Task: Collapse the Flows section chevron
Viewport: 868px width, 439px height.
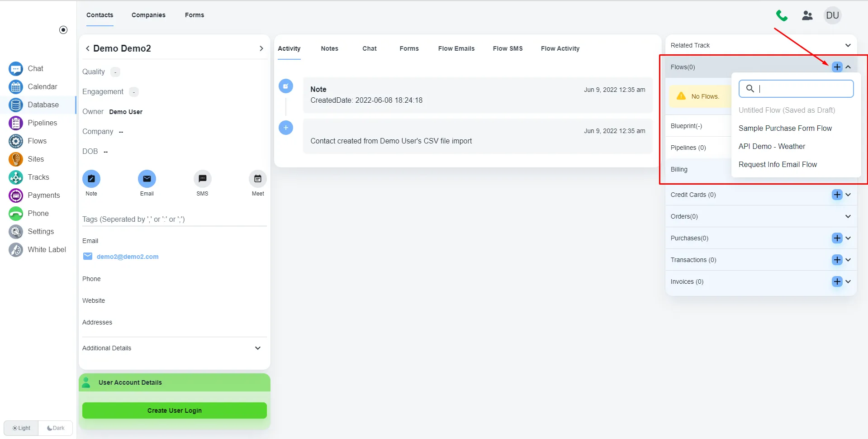Action: pyautogui.click(x=848, y=67)
